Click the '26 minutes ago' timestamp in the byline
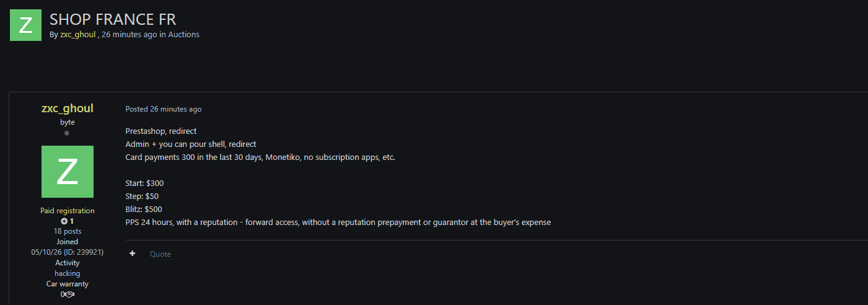The image size is (868, 305). 129,35
